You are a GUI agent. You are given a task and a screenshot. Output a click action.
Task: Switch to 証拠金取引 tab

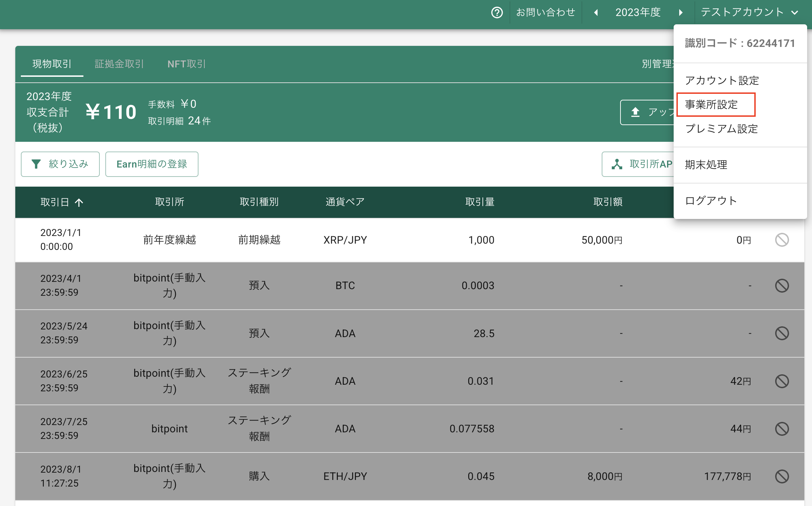pos(119,64)
